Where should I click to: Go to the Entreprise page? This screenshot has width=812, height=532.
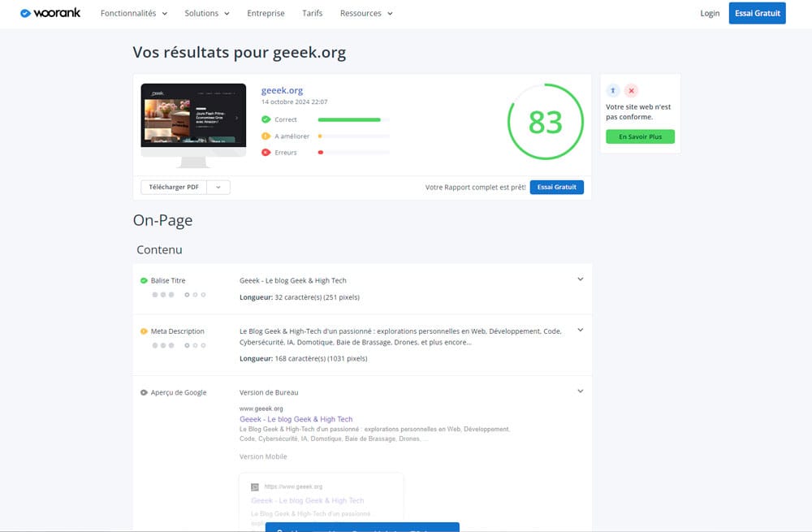266,14
